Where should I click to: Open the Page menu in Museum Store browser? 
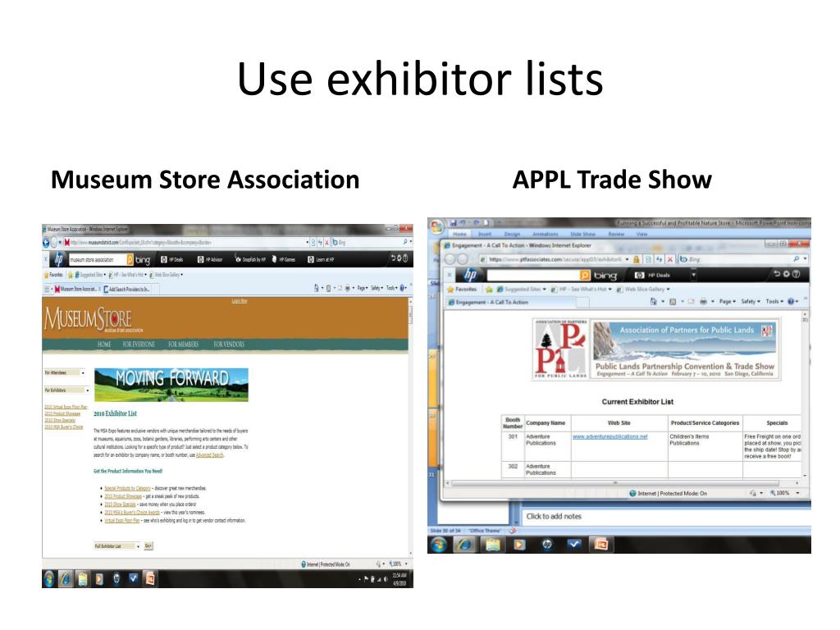click(x=363, y=288)
